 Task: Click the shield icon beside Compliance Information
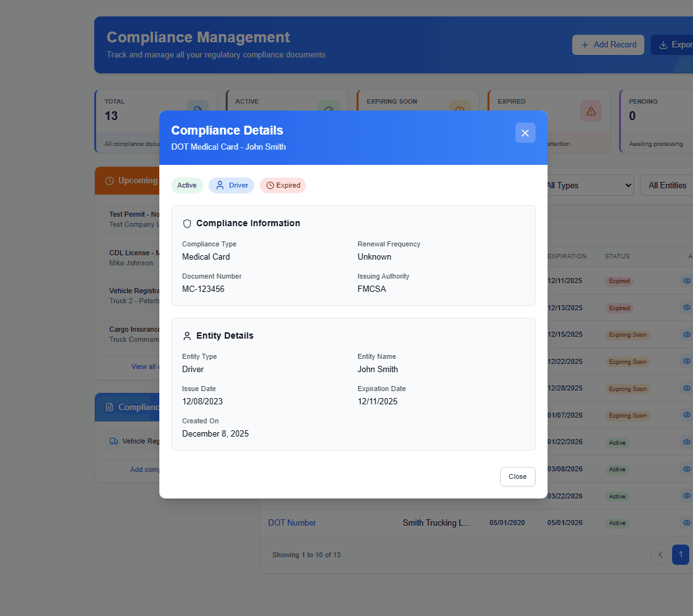click(187, 223)
